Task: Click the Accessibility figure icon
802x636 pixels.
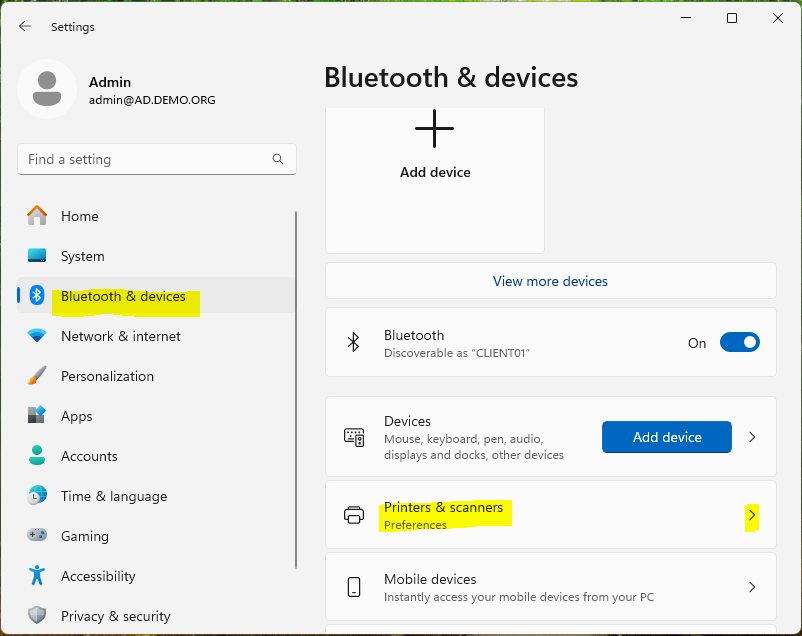Action: pyautogui.click(x=37, y=575)
